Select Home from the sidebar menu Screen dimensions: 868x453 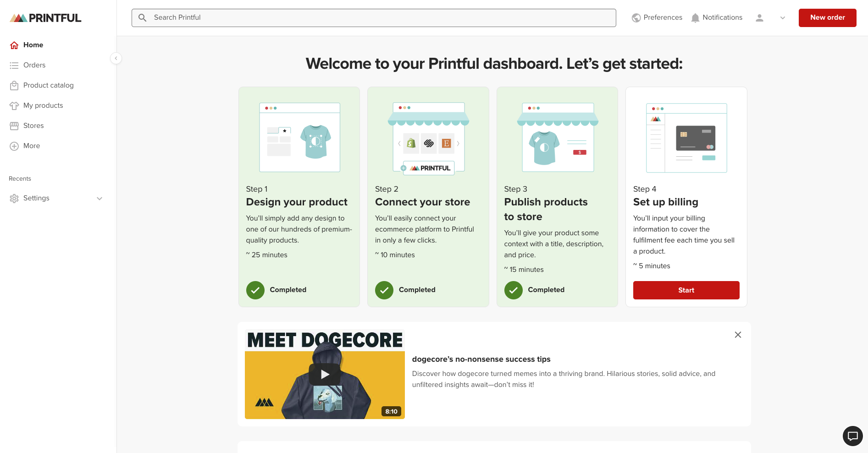coord(33,44)
